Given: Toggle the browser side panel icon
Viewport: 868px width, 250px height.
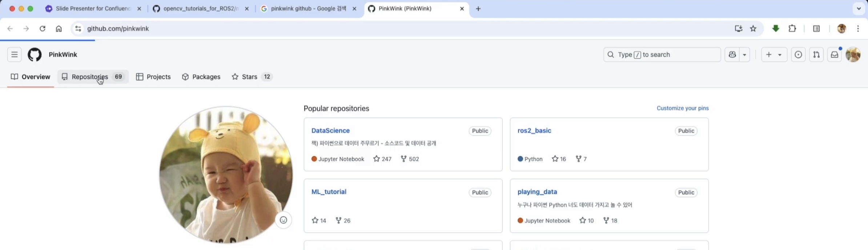Looking at the screenshot, I should [x=816, y=28].
